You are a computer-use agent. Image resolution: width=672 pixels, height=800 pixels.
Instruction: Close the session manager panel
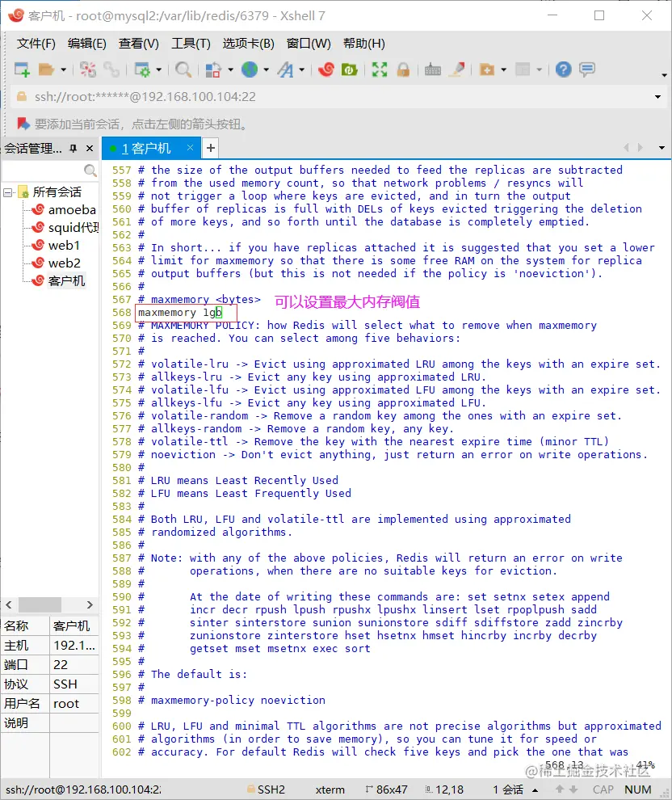[90, 149]
